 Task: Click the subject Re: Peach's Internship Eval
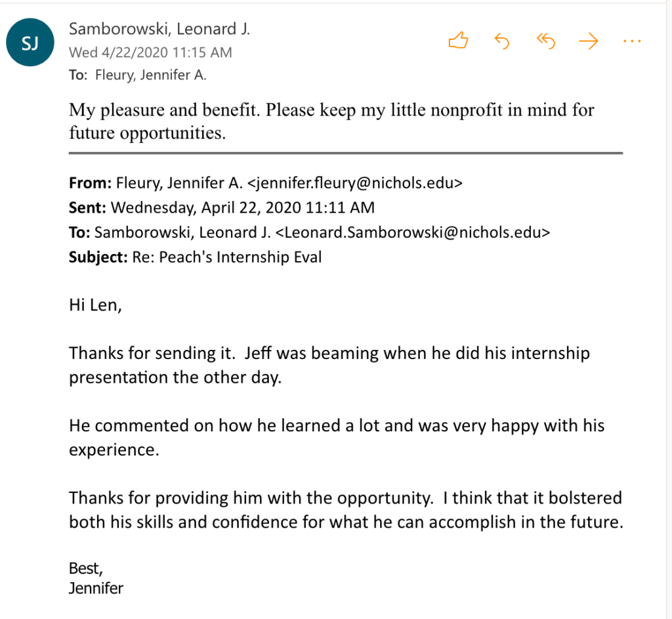(x=226, y=257)
